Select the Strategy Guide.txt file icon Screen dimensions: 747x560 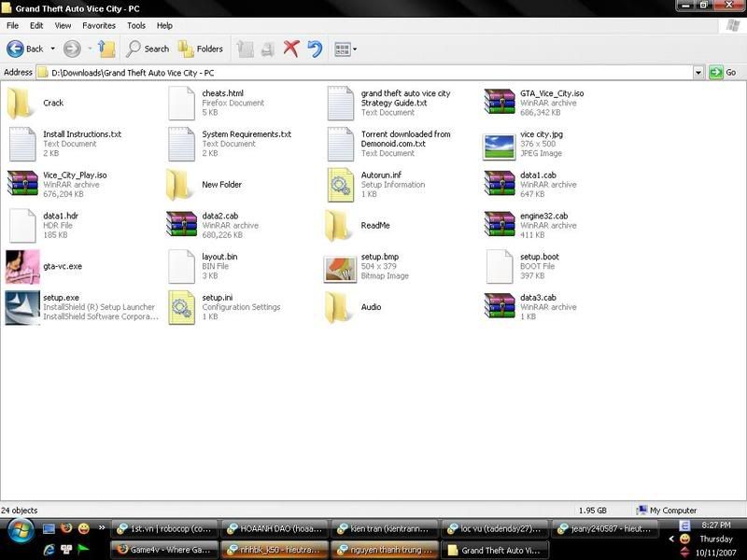341,103
